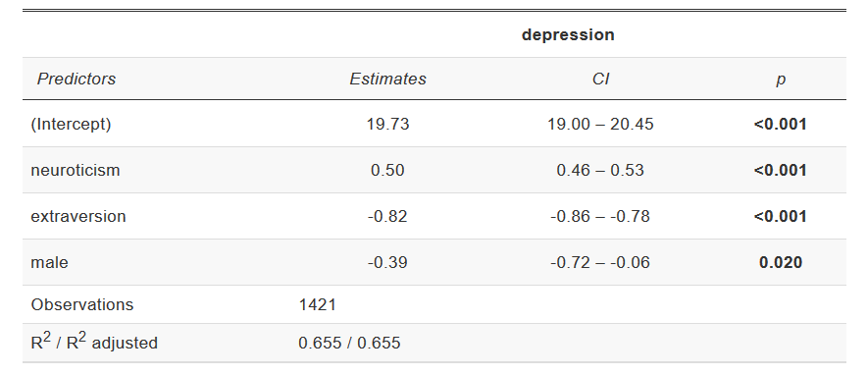Viewport: 868px width, 375px height.
Task: Click the extraversion CI -0.86 – -0.78
Action: 600,216
